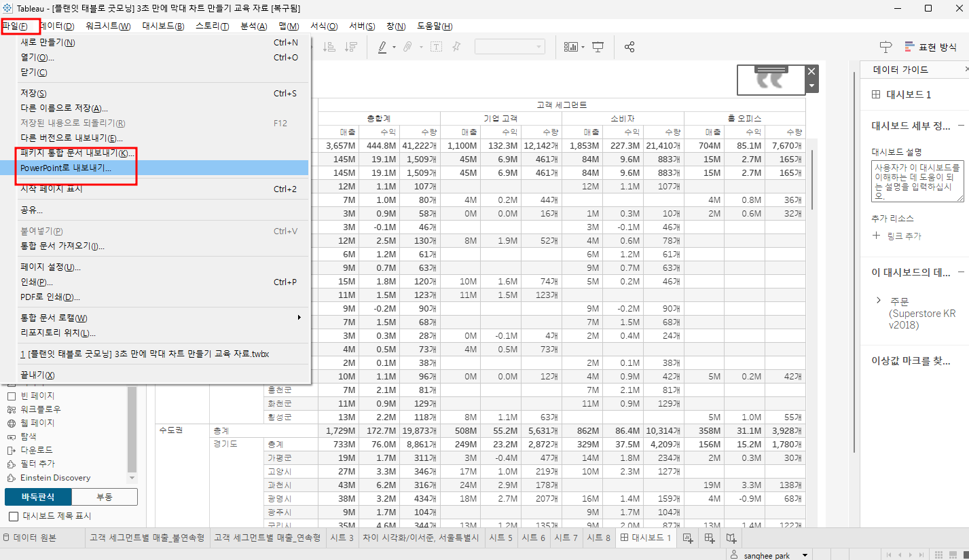Open the empty toolbar fit combo box
Screen dimensions: 969x560
coord(509,47)
